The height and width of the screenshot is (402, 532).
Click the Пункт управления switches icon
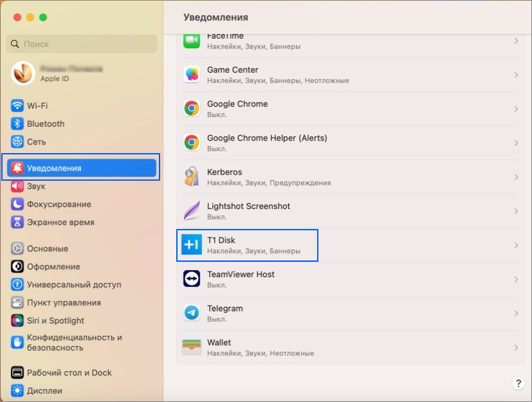17,302
